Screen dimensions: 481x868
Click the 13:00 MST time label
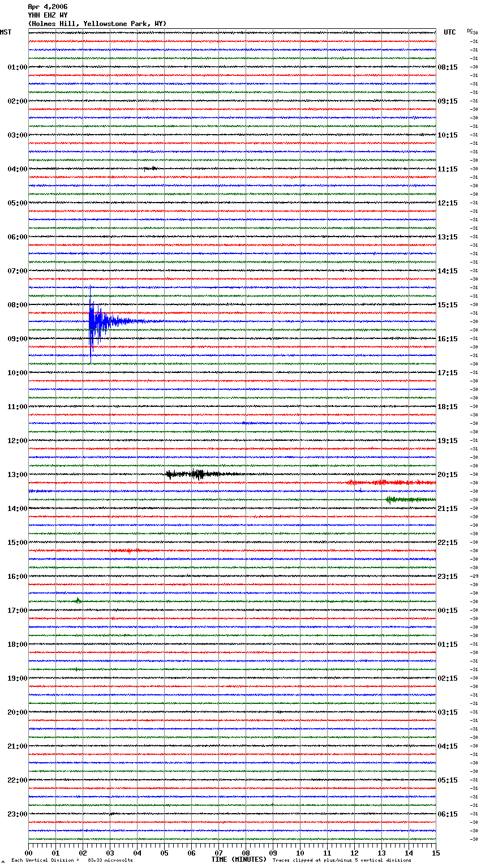18,475
